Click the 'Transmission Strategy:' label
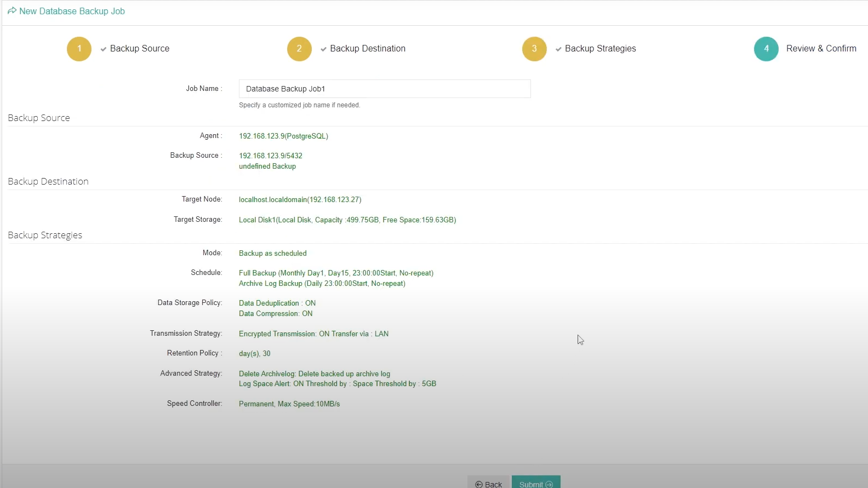The width and height of the screenshot is (868, 488). (186, 333)
